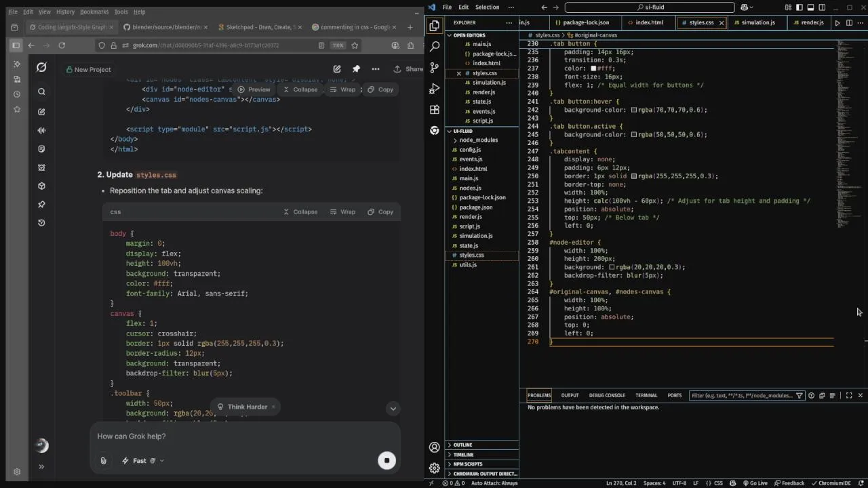This screenshot has height=488, width=868.
Task: Expand the Outline section
Action: click(x=481, y=445)
